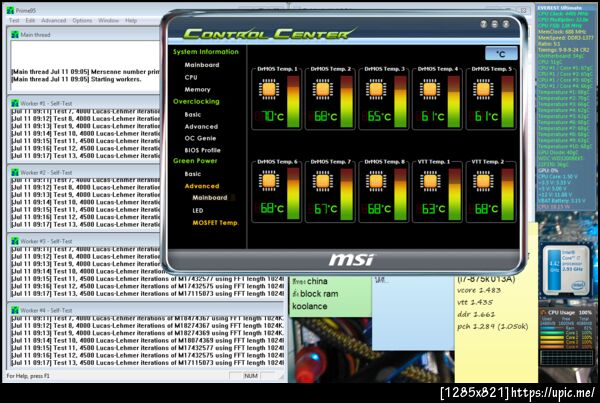Click the DrMOS Temp. 2 chip icon

pos(323,90)
